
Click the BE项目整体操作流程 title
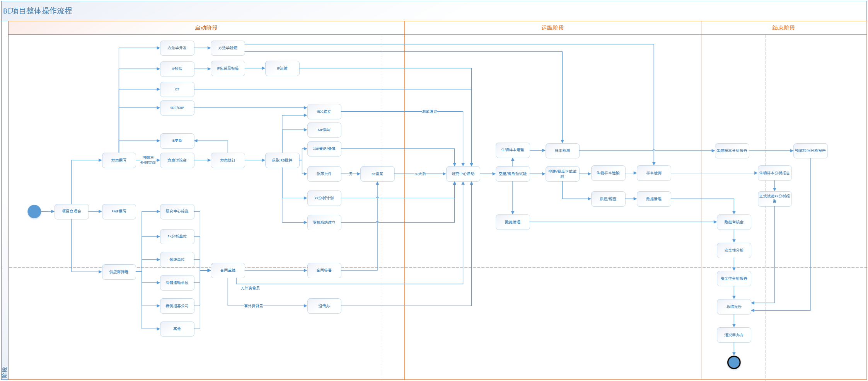38,11
